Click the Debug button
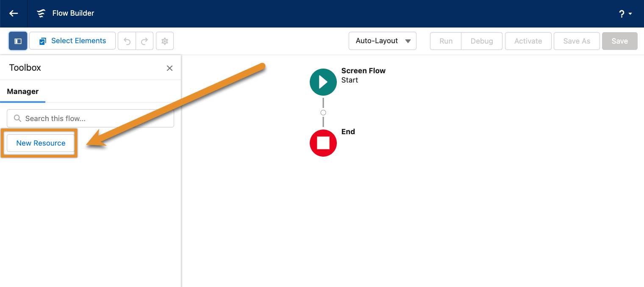 tap(481, 41)
